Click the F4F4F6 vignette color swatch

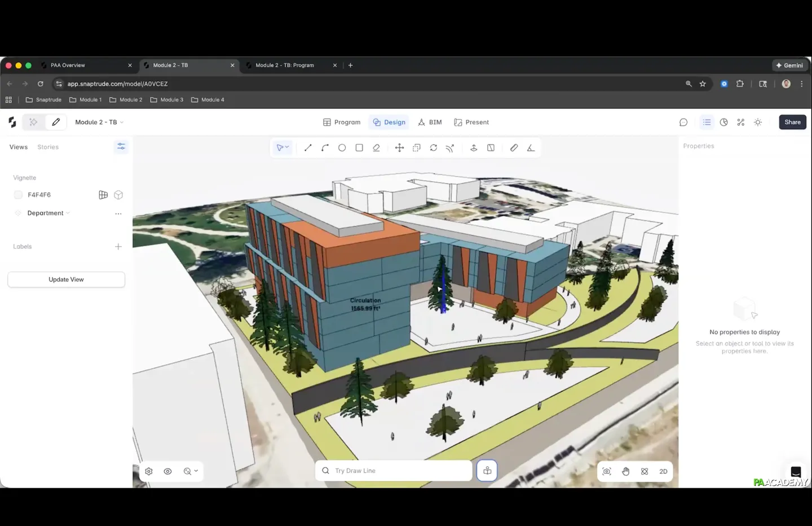pyautogui.click(x=18, y=195)
